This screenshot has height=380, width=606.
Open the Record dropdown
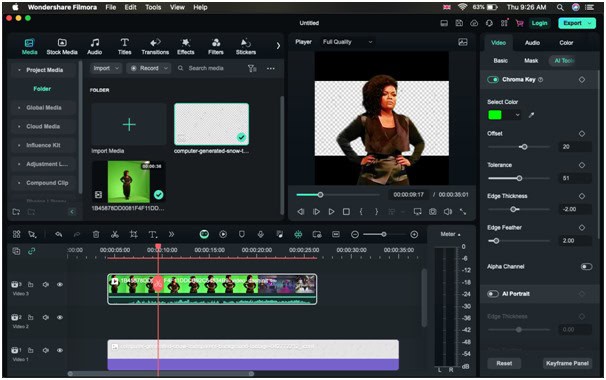point(149,68)
